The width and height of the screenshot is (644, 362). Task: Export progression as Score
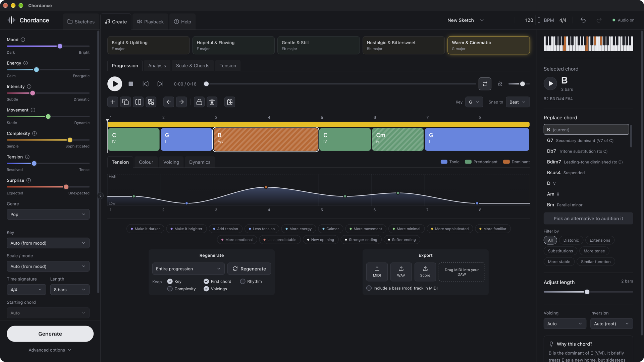[x=425, y=272]
